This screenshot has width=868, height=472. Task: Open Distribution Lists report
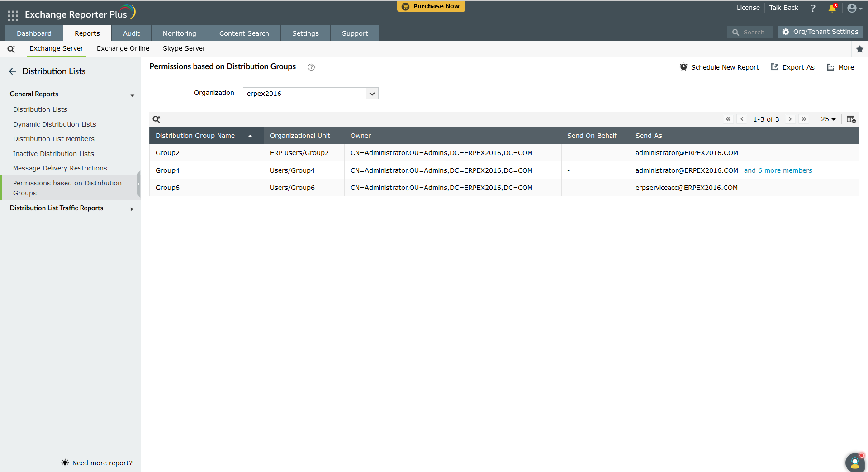pos(40,109)
